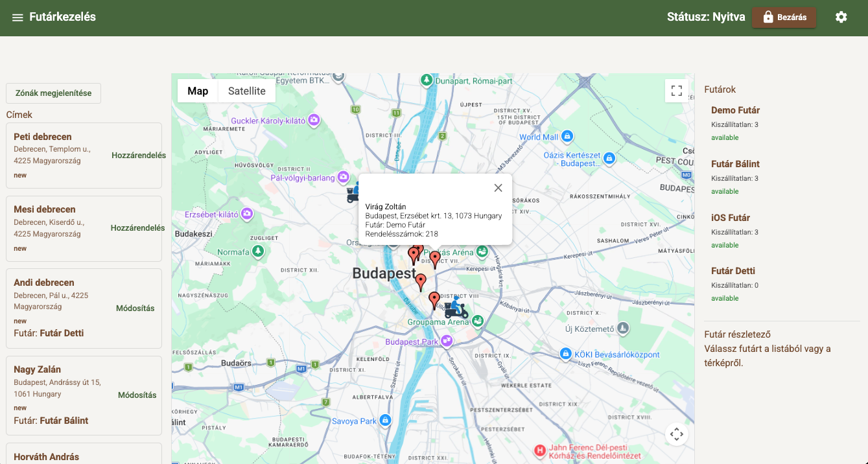This screenshot has width=868, height=464.
Task: Click the KÖKI Bevásárlóközpont marker
Action: pos(566,354)
